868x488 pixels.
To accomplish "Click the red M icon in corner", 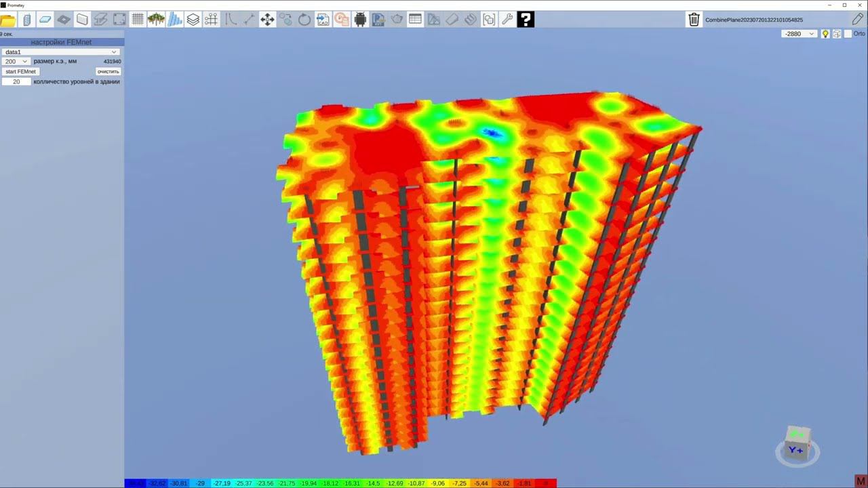I will pyautogui.click(x=861, y=481).
